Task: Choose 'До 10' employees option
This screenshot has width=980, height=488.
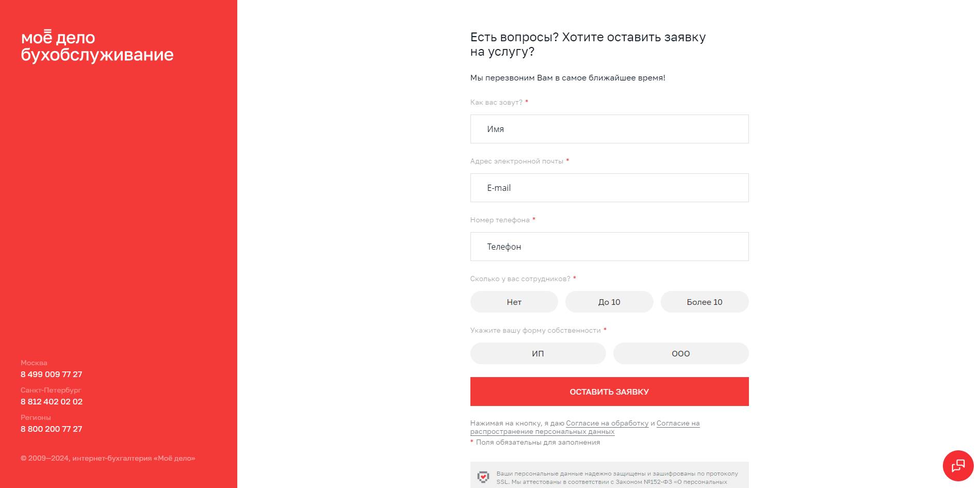Action: pyautogui.click(x=609, y=302)
